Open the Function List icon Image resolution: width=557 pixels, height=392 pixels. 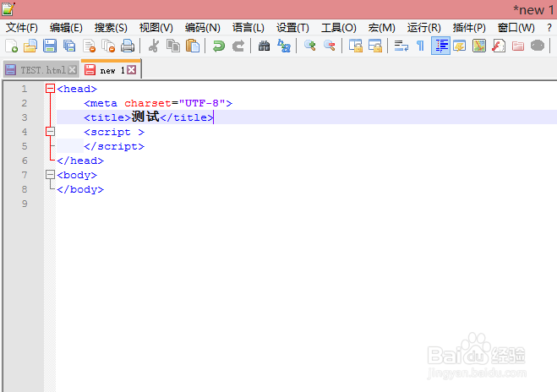point(499,46)
